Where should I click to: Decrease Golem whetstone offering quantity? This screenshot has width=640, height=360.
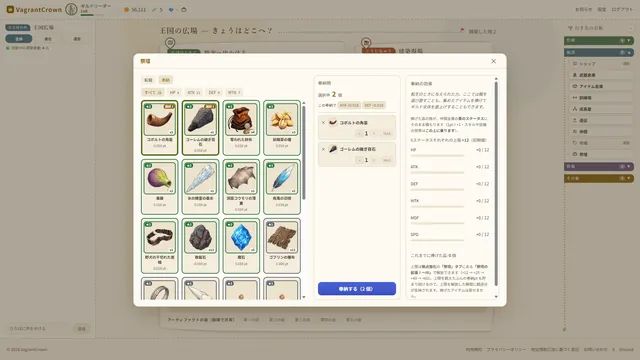[359, 160]
